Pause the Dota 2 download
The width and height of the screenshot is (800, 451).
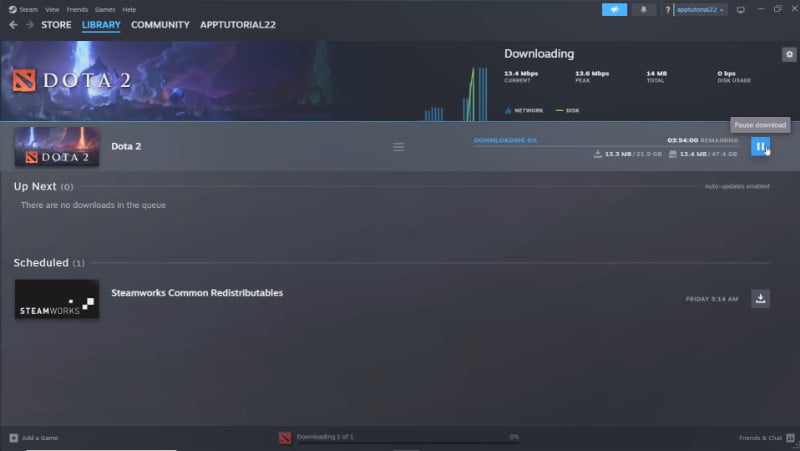pyautogui.click(x=760, y=146)
